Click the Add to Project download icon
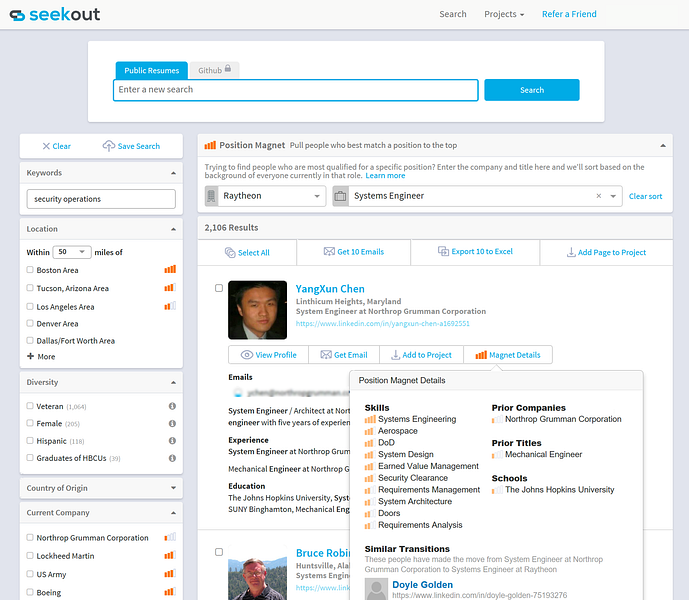 click(x=395, y=355)
